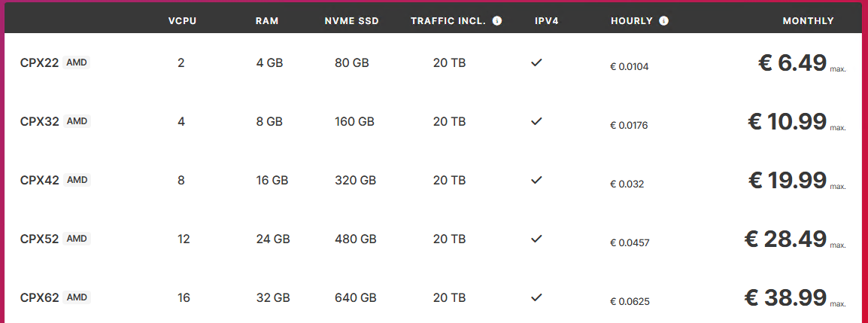The width and height of the screenshot is (868, 323).
Task: Select the CPX32 server plan name
Action: point(39,121)
